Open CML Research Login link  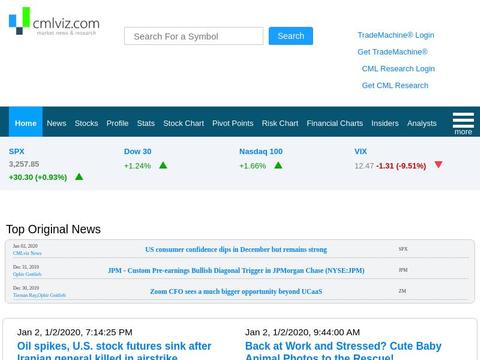398,68
